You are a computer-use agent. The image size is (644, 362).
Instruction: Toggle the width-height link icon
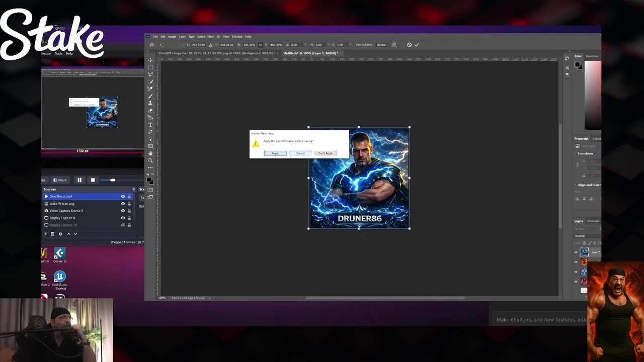click(262, 45)
